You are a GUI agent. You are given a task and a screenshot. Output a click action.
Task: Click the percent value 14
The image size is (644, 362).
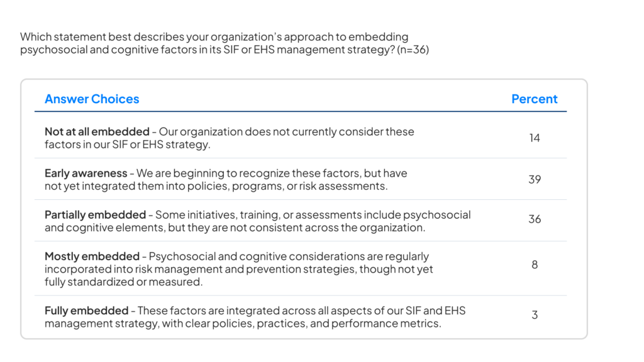[535, 138]
